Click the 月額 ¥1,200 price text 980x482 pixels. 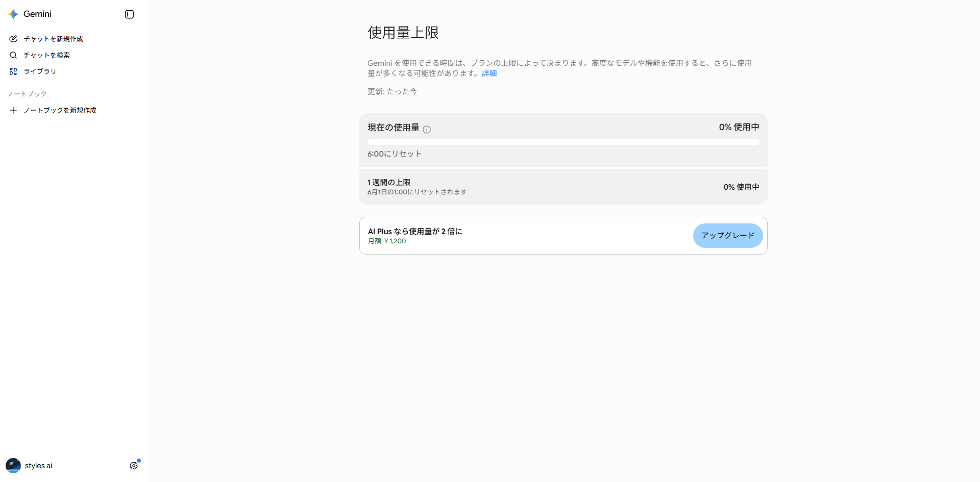387,241
